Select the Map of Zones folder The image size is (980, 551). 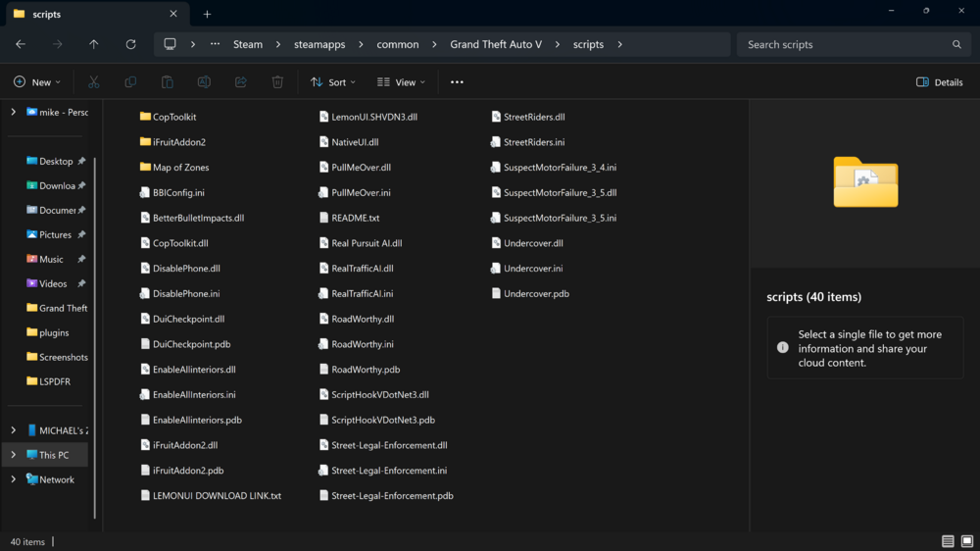174,167
